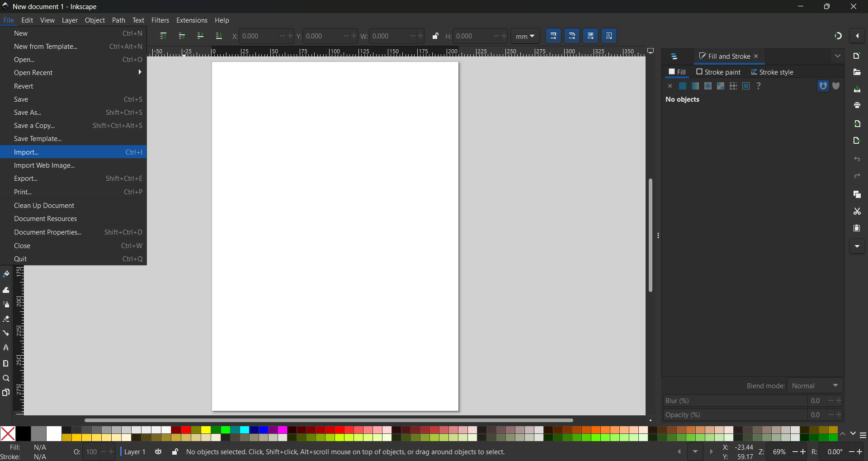The width and height of the screenshot is (868, 461).
Task: Click linear gradient fill type button
Action: click(x=695, y=86)
